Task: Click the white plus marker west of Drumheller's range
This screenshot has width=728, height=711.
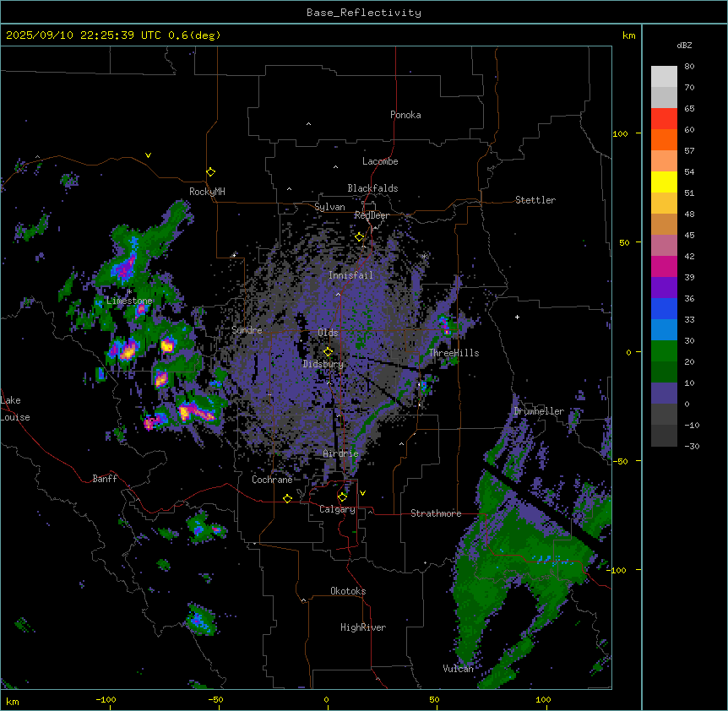Action: point(517,317)
